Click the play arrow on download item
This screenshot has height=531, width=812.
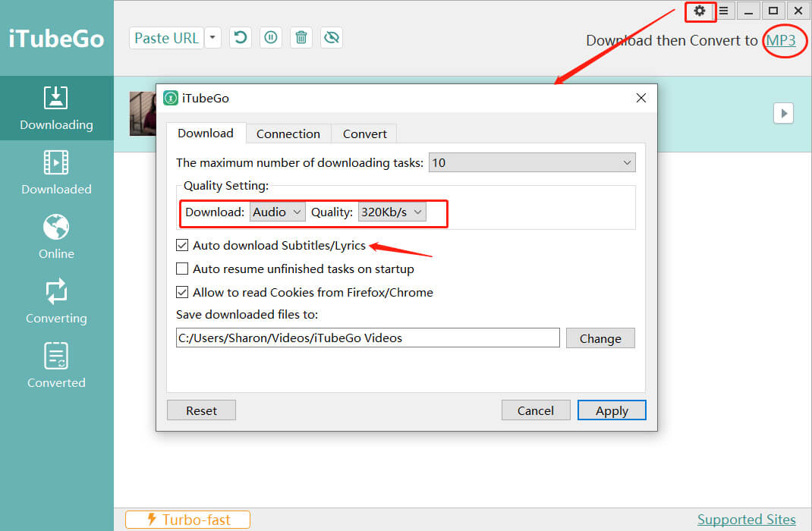(x=783, y=113)
